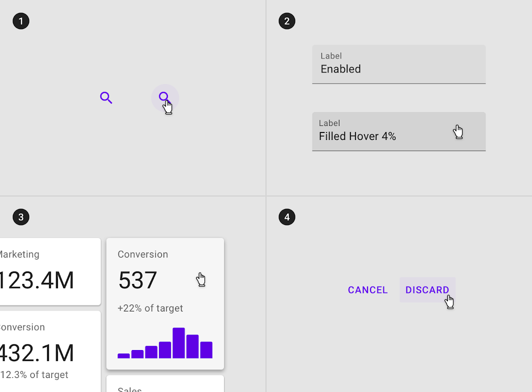Click the shortest bar in Conversion chart
Viewport: 532px width, 392px height.
coord(123,355)
